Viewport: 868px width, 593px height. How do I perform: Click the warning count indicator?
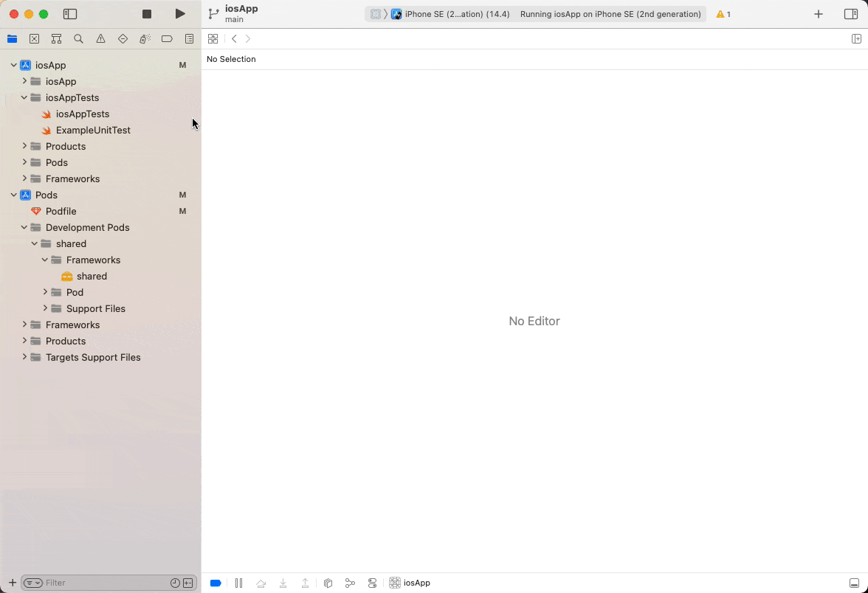tap(723, 15)
